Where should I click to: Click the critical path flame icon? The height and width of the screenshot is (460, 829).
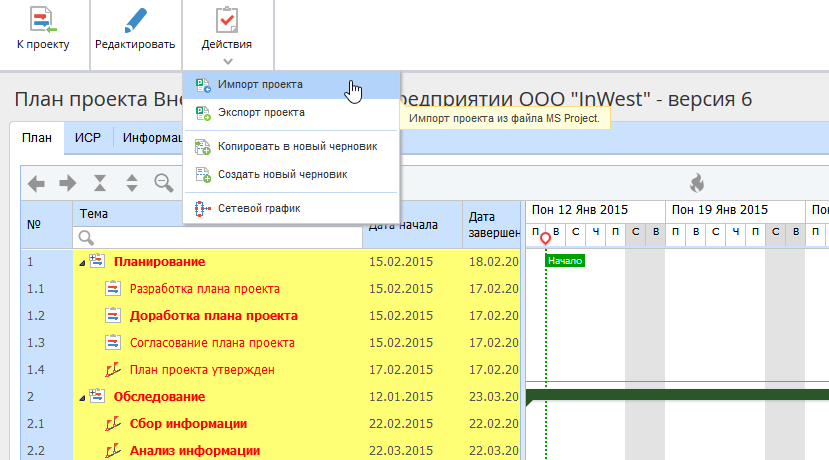point(697,183)
